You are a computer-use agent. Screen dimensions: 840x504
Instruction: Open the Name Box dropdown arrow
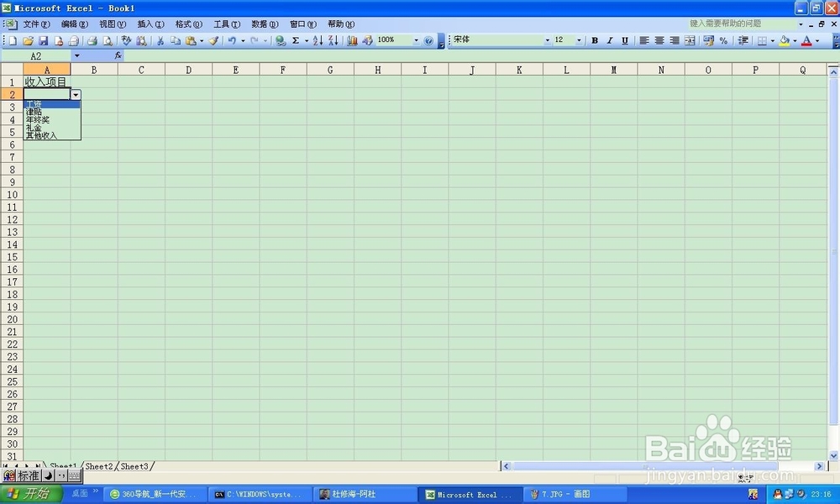(76, 55)
